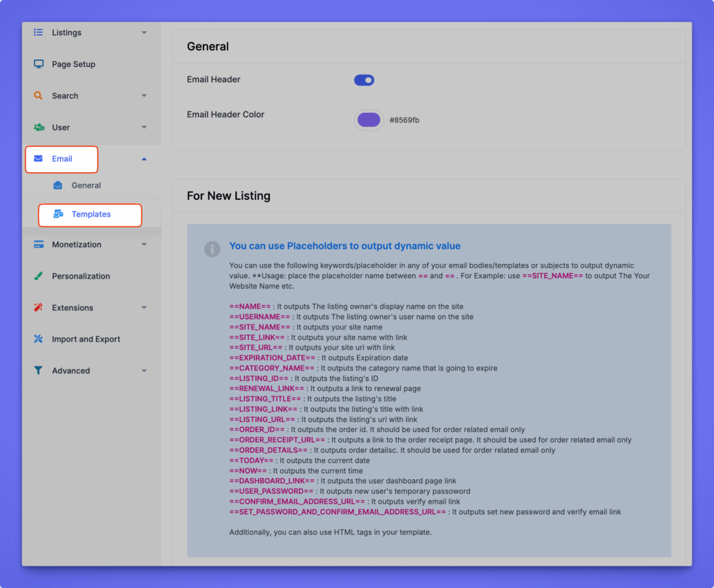Expand the Monetization dropdown arrow
714x588 pixels.
[x=144, y=245]
